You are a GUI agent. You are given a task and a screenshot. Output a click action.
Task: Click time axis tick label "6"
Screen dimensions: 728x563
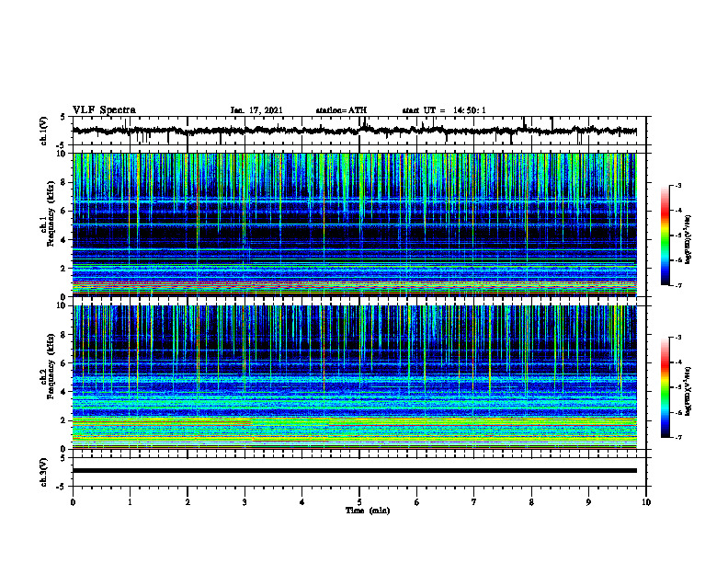416,502
